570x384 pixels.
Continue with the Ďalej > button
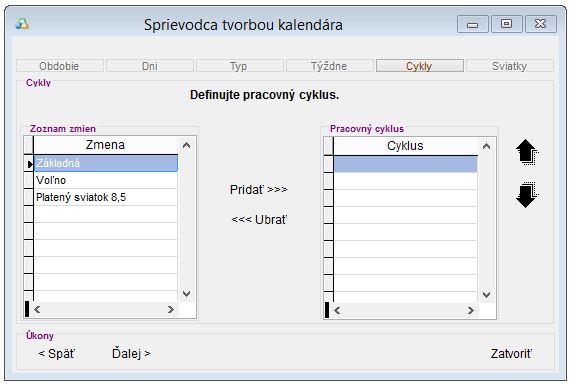(x=131, y=353)
